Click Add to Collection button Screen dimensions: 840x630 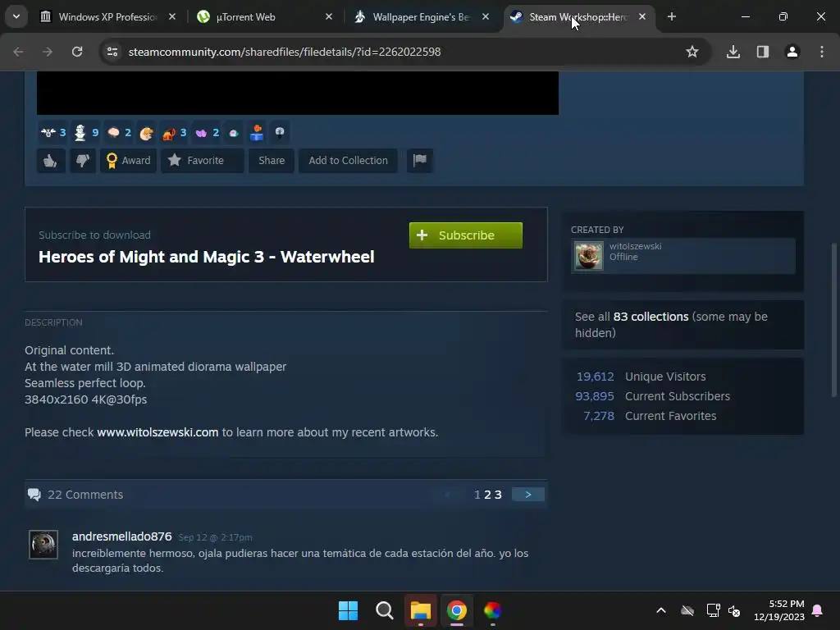348,161
